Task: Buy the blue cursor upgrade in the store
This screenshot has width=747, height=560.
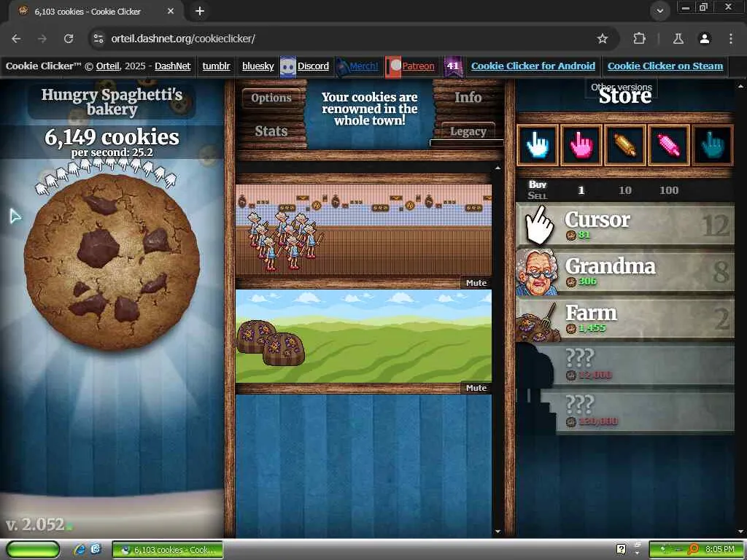Action: [x=538, y=145]
